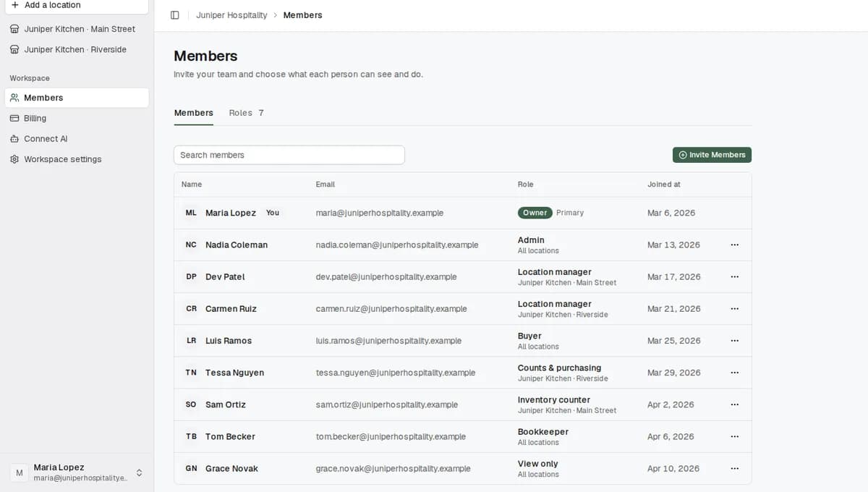Select the Members tab
Image resolution: width=868 pixels, height=492 pixels.
point(194,113)
